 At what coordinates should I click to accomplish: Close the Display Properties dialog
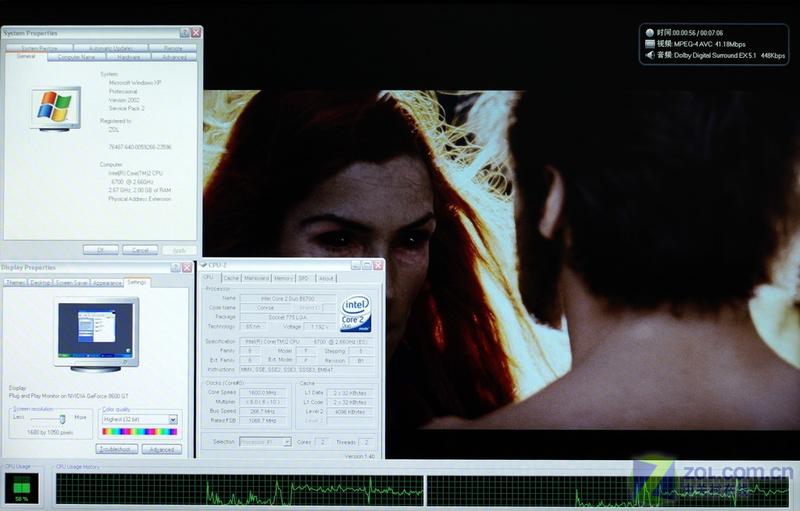(x=187, y=267)
